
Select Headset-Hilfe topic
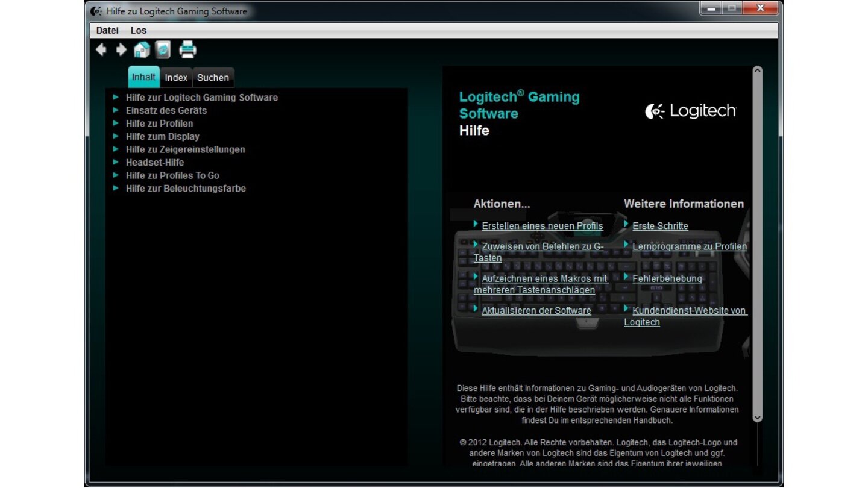coord(155,163)
